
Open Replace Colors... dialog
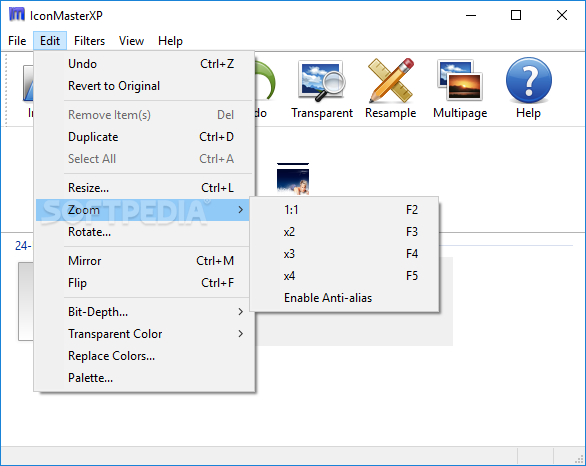145,356
